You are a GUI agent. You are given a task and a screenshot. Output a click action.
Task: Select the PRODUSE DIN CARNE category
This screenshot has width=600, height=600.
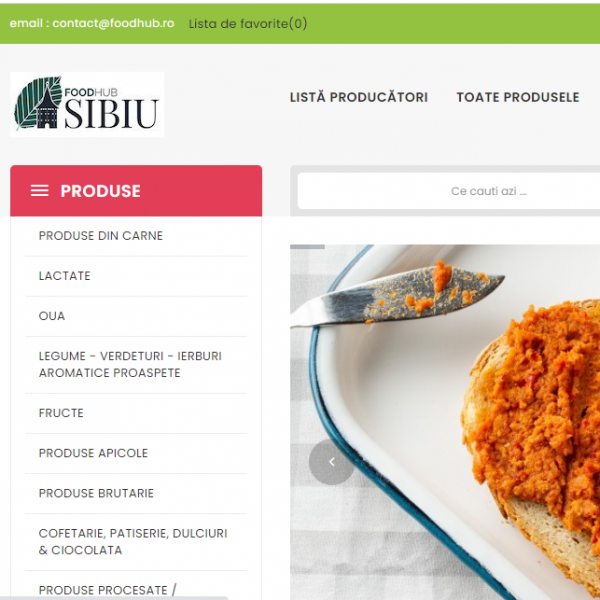(101, 236)
